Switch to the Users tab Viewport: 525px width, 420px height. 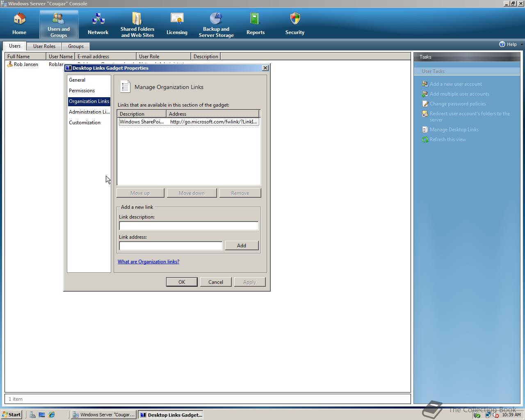pos(15,46)
